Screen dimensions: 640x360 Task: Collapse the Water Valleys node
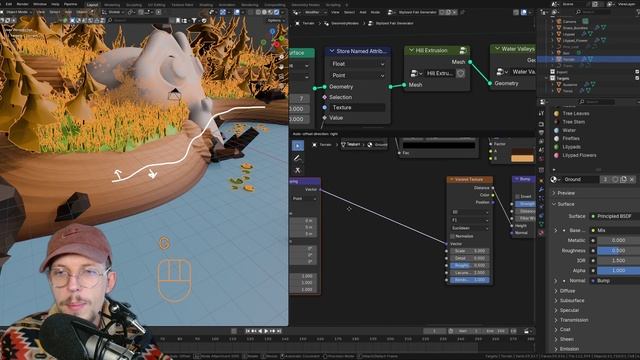tap(497, 49)
